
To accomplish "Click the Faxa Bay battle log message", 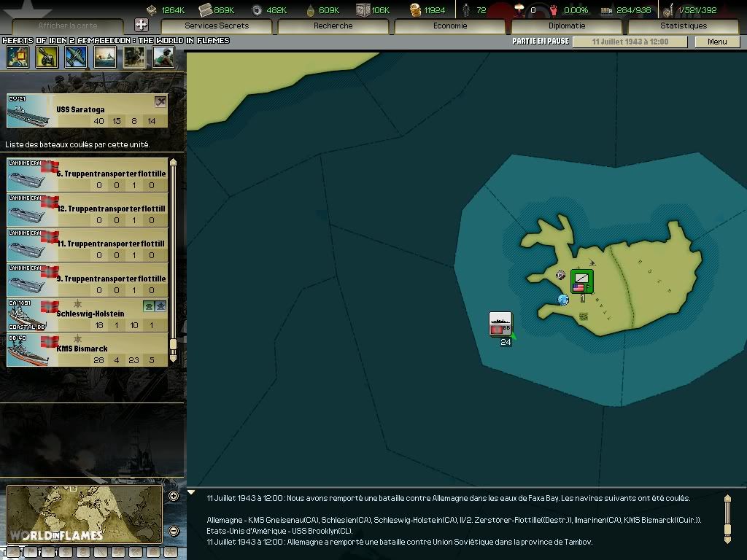I will pos(449,498).
